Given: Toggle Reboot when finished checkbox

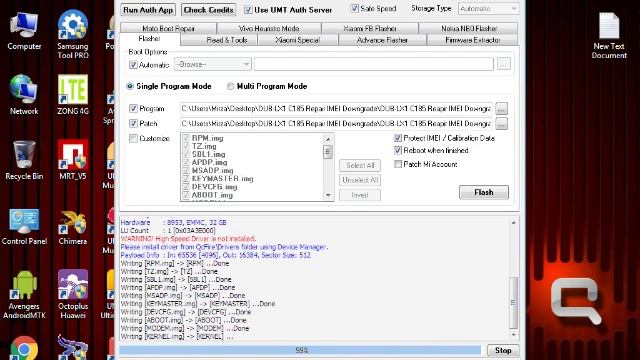Looking at the screenshot, I should click(398, 150).
